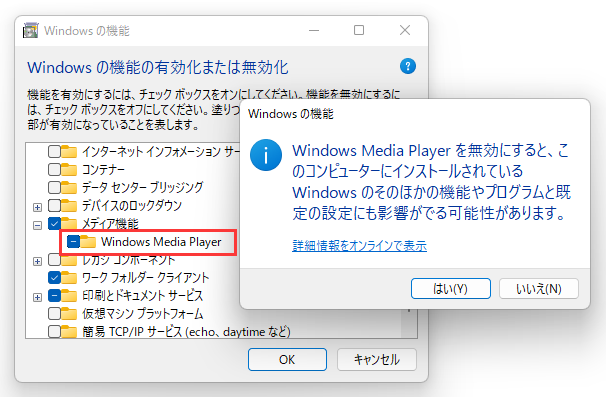Click the blue help question mark icon
Image resolution: width=606 pixels, height=397 pixels.
click(x=408, y=66)
